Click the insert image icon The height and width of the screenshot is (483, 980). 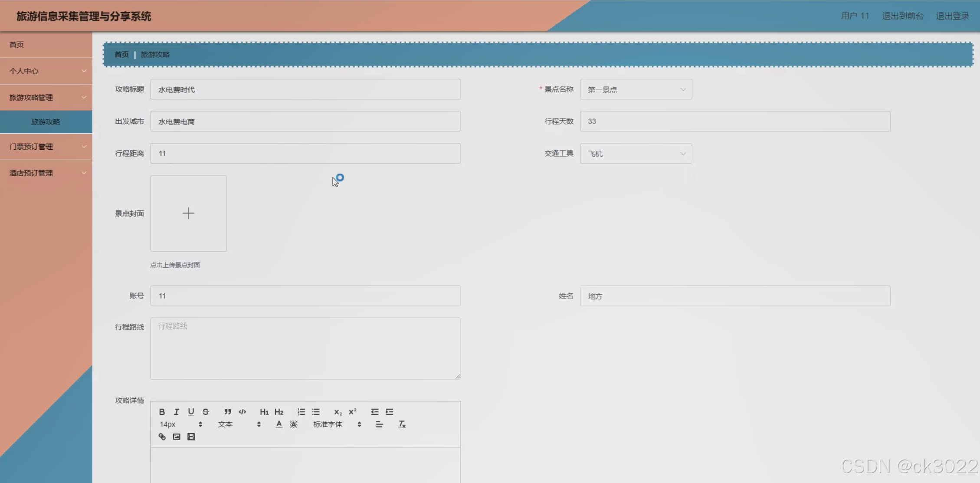pos(177,437)
